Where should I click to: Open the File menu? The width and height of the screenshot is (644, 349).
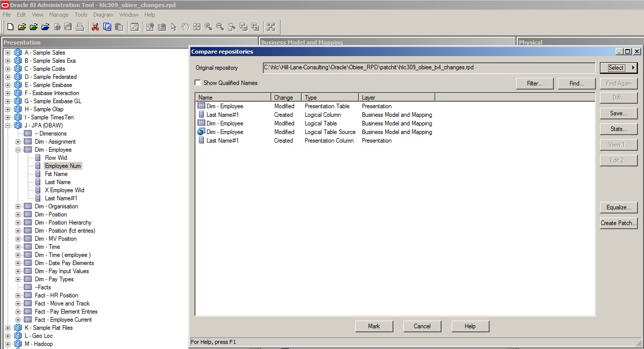(7, 15)
